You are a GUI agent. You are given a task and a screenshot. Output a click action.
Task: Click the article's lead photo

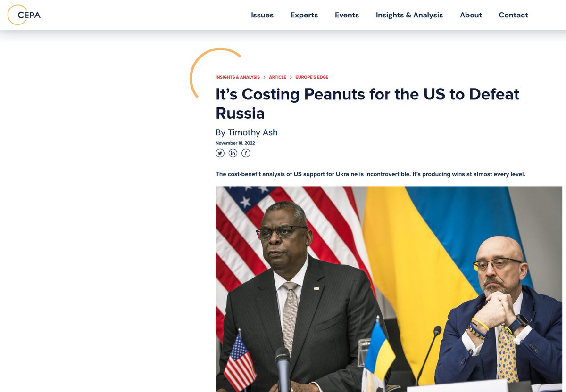coord(389,289)
